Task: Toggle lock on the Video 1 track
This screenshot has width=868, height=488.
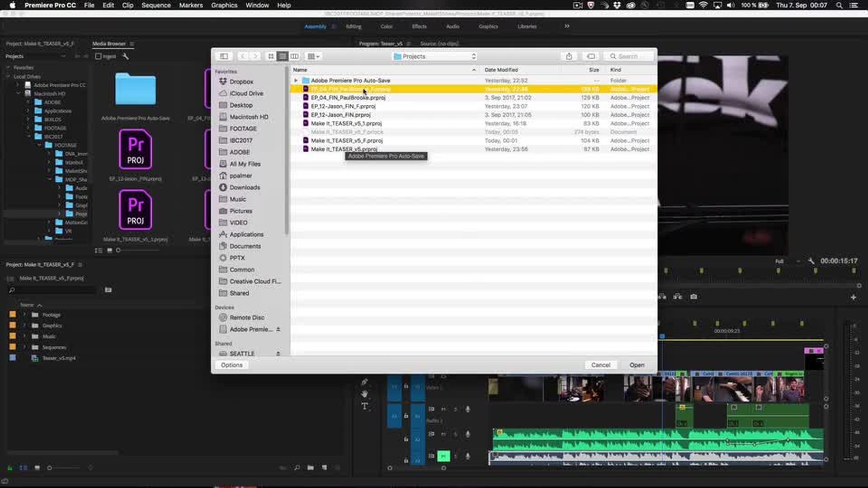Action: coord(406,386)
